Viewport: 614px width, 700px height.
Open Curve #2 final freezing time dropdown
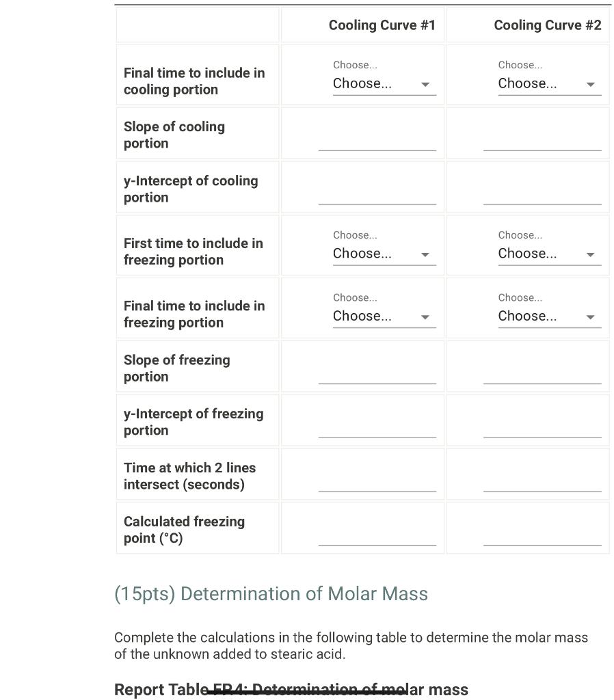click(549, 316)
